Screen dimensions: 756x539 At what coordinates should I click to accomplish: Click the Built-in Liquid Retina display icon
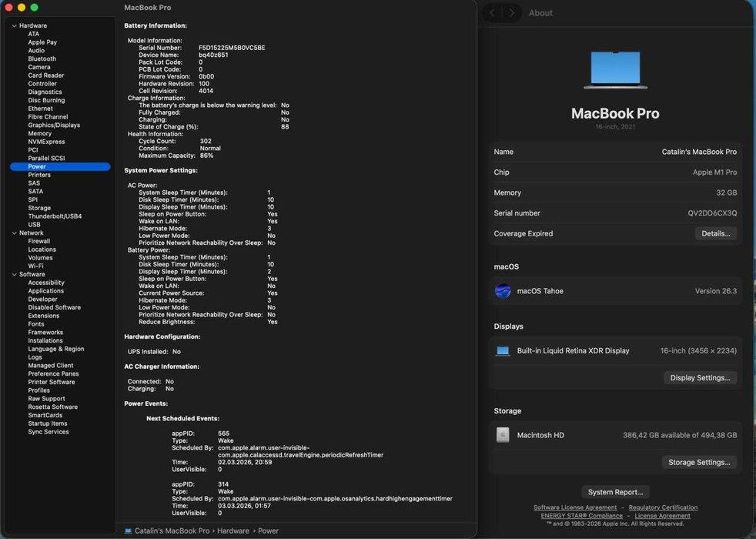pyautogui.click(x=503, y=351)
